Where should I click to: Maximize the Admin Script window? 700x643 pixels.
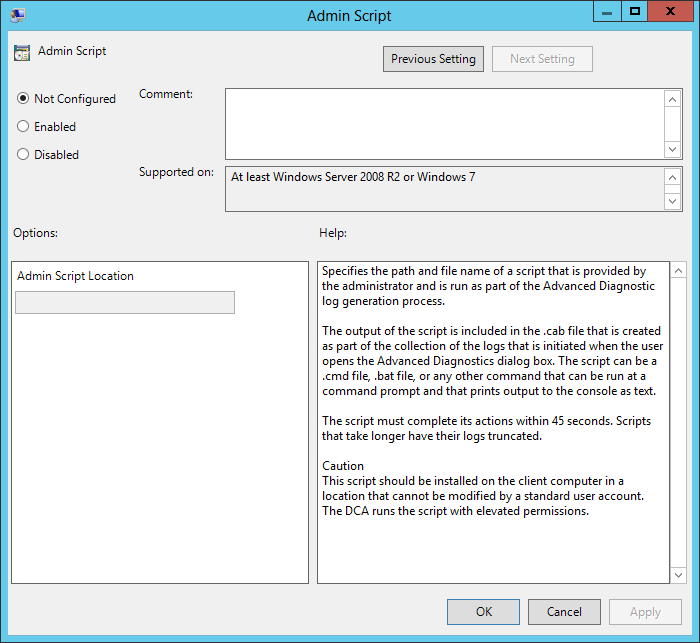coord(634,11)
